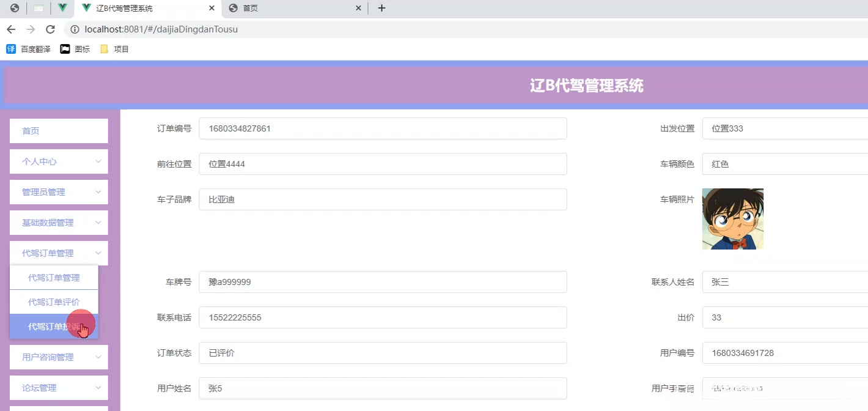Click the site info icon in address bar
Screen dimensions: 868x411
[75, 29]
